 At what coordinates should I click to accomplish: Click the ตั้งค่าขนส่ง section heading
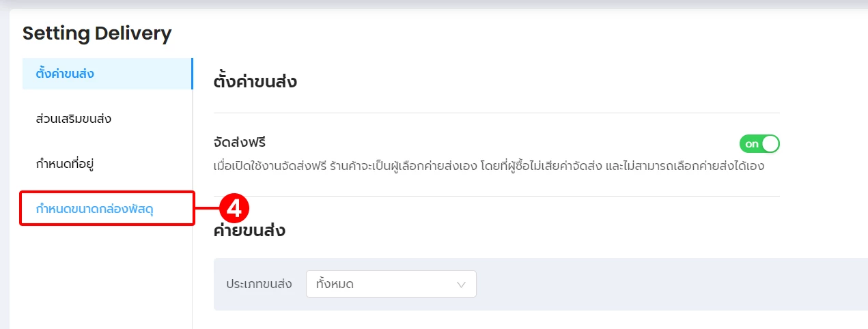point(255,83)
